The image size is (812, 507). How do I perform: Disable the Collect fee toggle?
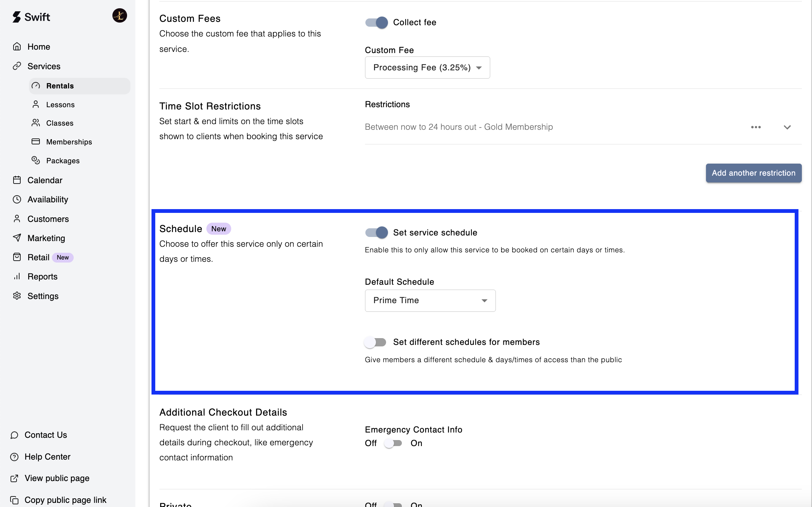pos(376,23)
